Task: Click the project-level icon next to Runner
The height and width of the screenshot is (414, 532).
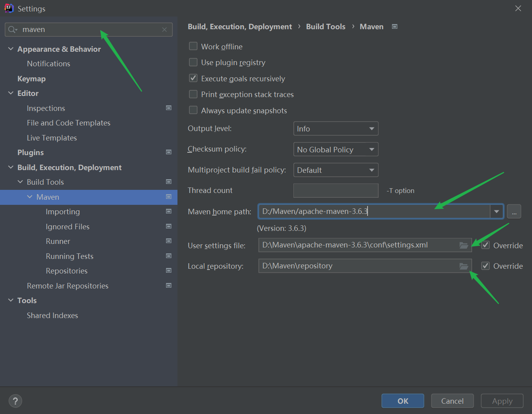Action: 169,241
